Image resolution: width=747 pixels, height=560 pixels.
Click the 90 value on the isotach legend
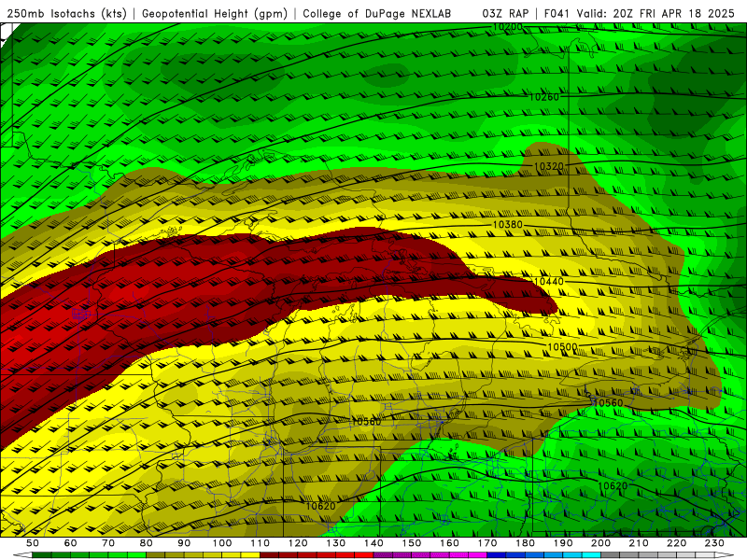pyautogui.click(x=184, y=543)
